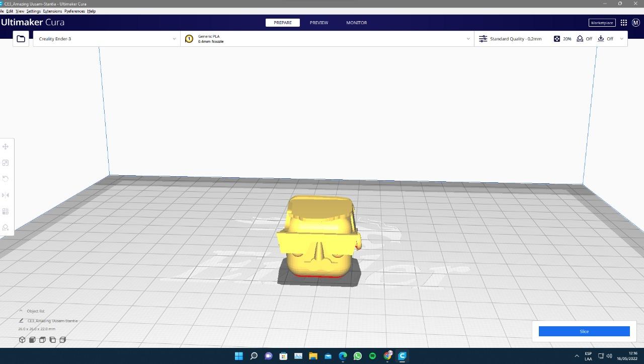Viewport: 644px width, 364px height.
Task: Expand the Creality Ender-3 printer dropdown
Action: [x=174, y=39]
